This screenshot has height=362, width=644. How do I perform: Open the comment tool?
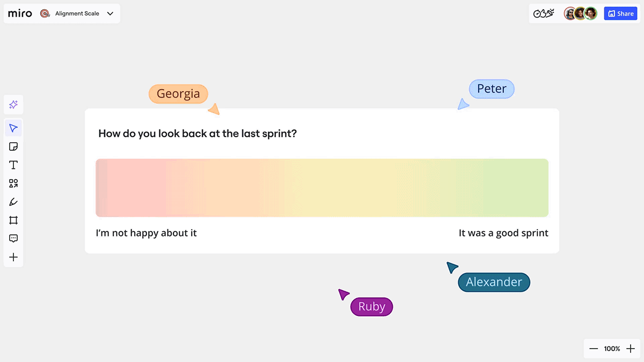point(13,239)
